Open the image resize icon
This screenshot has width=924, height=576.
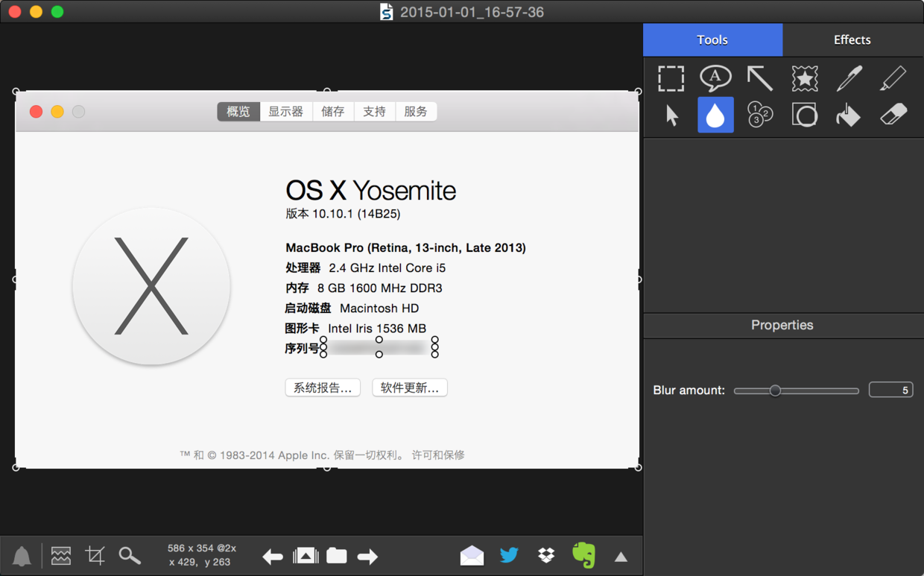pos(61,555)
